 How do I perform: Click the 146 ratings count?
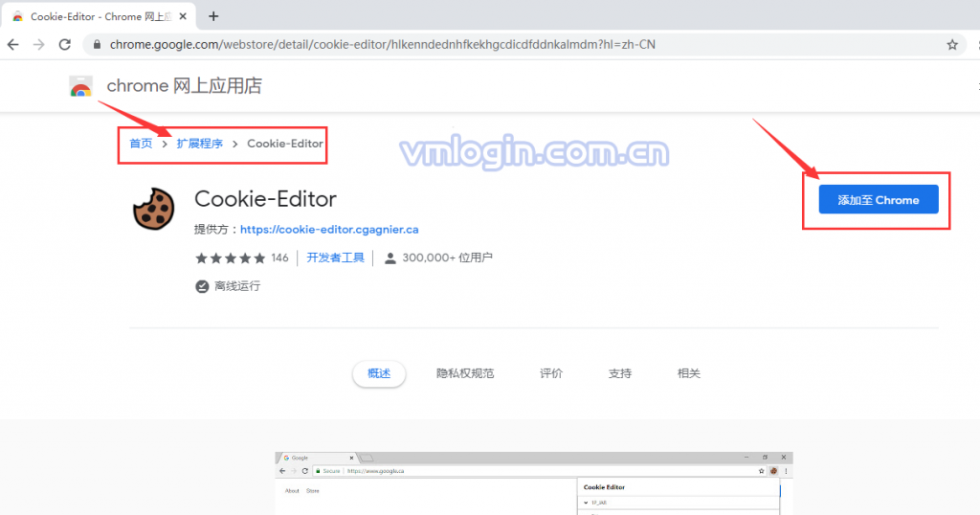click(x=280, y=257)
